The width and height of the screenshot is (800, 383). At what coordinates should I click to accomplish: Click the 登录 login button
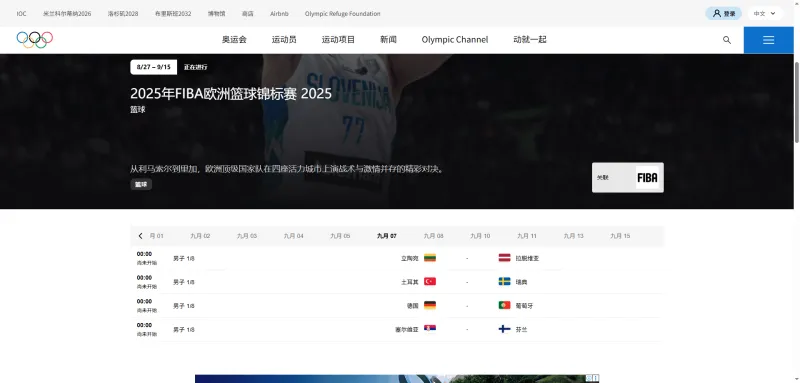click(723, 13)
